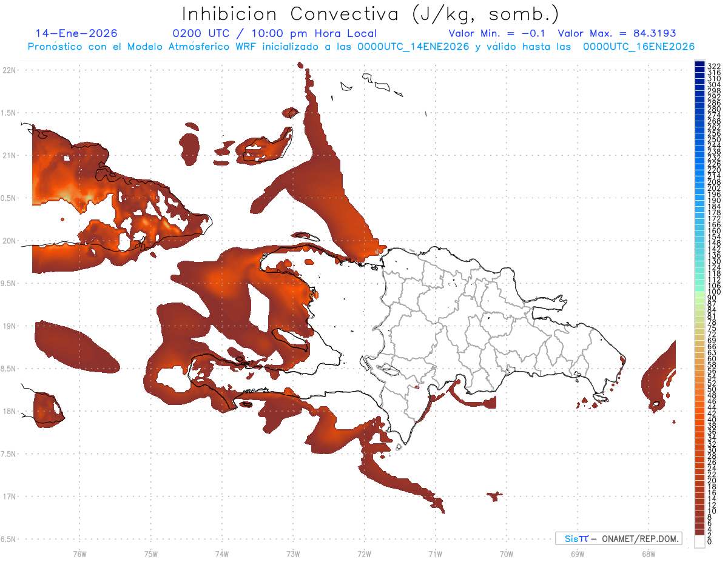This screenshot has width=728, height=562.
Task: Select the date label "14-Ene-2026"
Action: (x=77, y=34)
